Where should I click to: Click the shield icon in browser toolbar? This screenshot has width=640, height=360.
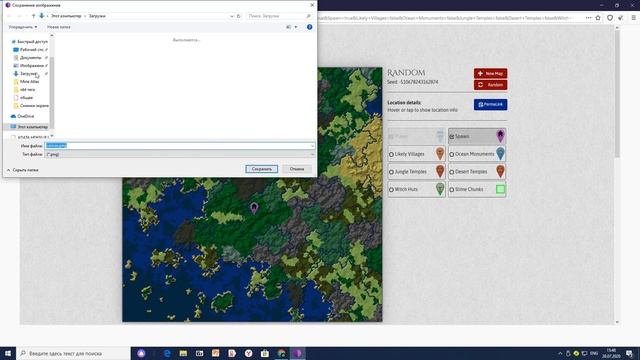coord(610,18)
